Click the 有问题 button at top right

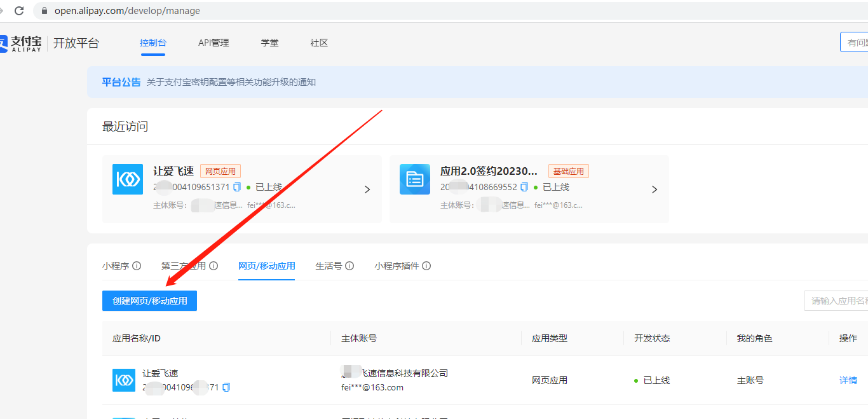click(x=854, y=43)
